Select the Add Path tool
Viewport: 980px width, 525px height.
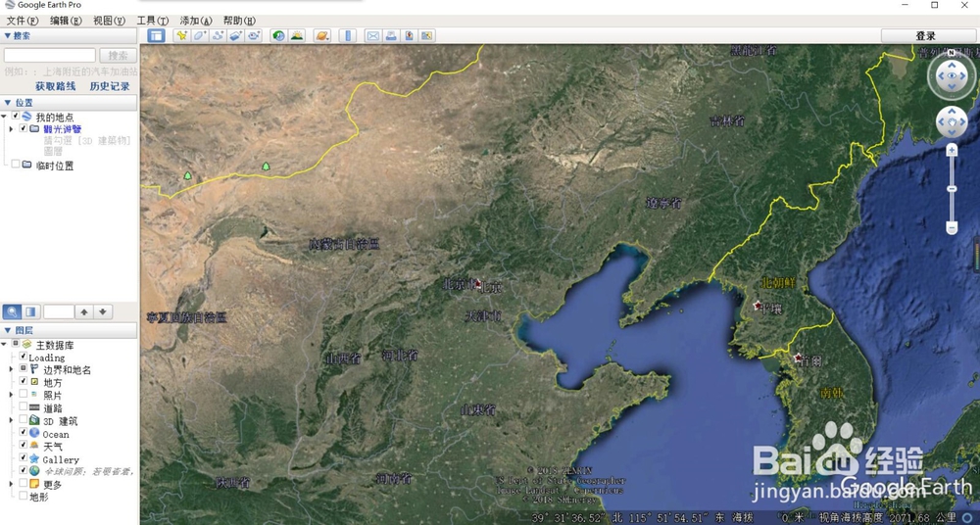218,35
